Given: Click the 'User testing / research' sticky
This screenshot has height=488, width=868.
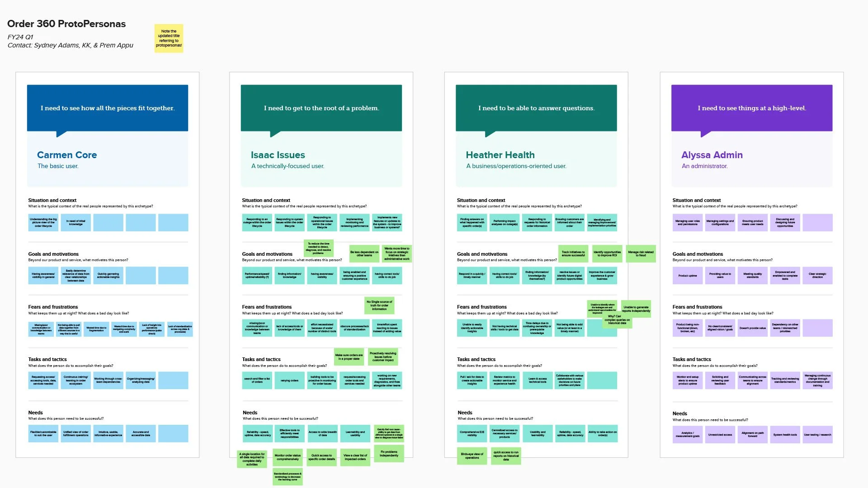Looking at the screenshot, I should coord(817,435).
